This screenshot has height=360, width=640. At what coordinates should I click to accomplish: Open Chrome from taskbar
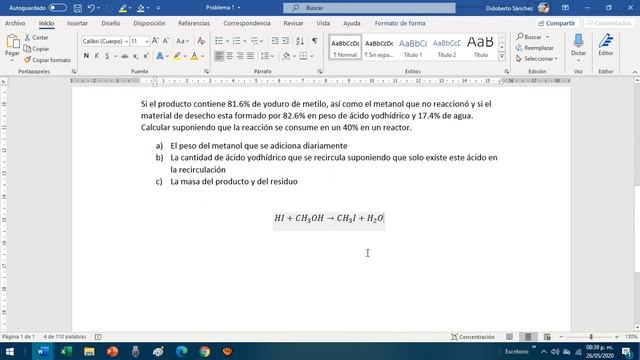(204, 351)
